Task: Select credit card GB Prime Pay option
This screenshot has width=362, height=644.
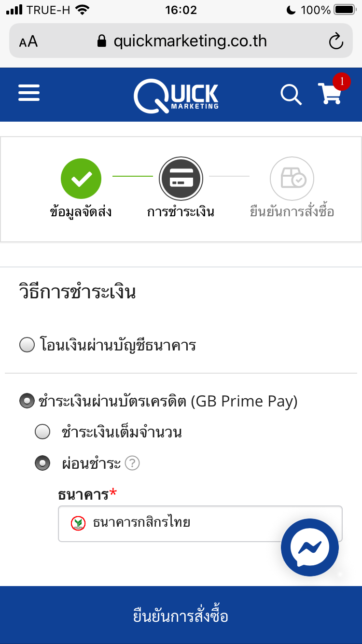Action: [27, 401]
